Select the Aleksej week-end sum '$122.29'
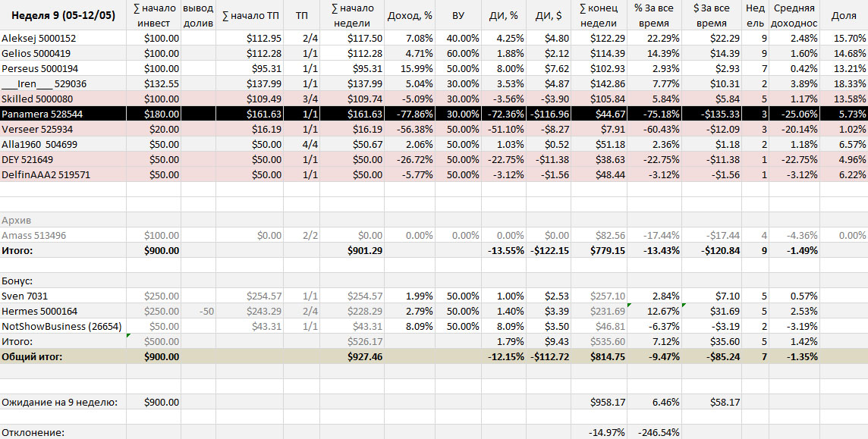 [599, 38]
